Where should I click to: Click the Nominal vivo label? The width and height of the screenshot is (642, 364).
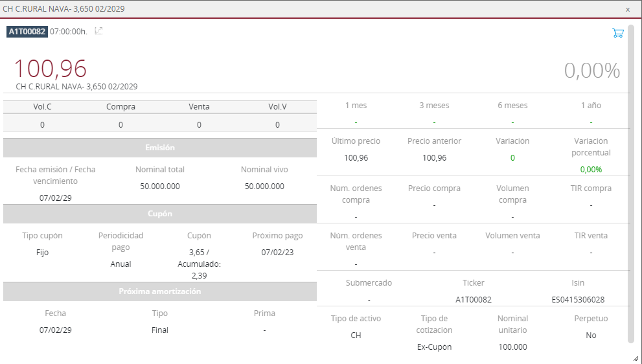click(264, 170)
